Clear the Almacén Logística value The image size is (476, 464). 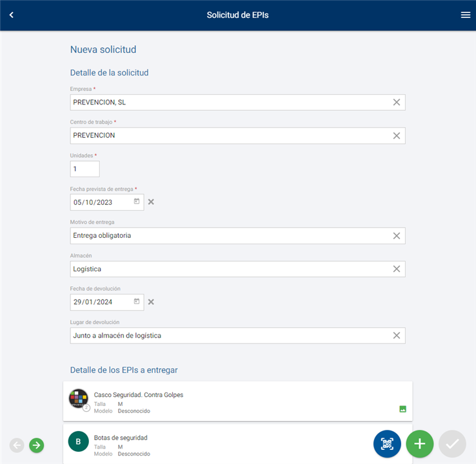[397, 269]
